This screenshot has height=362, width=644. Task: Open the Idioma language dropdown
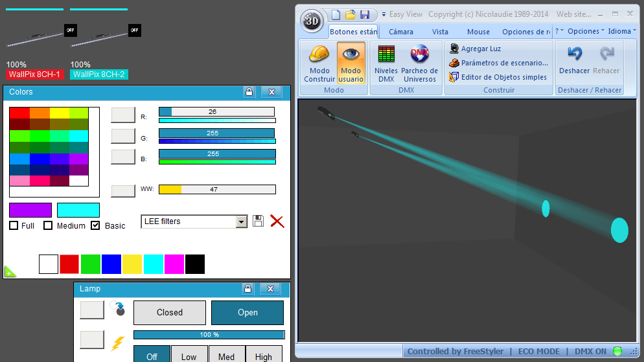coord(622,31)
